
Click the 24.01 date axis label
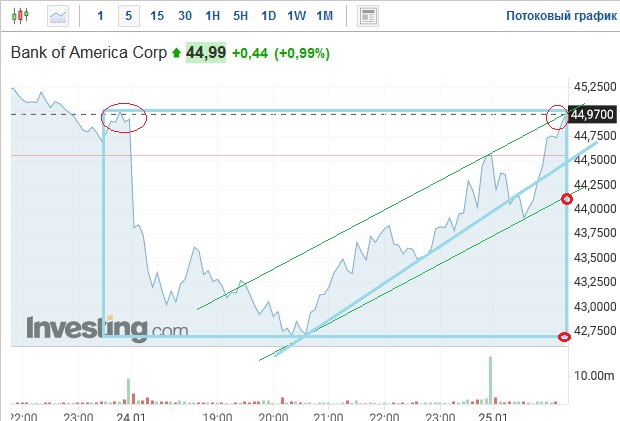point(131,417)
